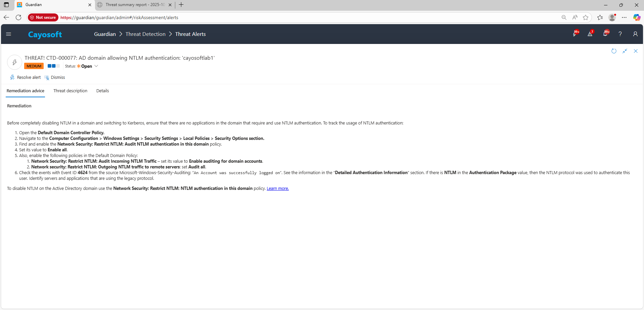Select the Remediation advice tab
644x310 pixels.
click(26, 91)
